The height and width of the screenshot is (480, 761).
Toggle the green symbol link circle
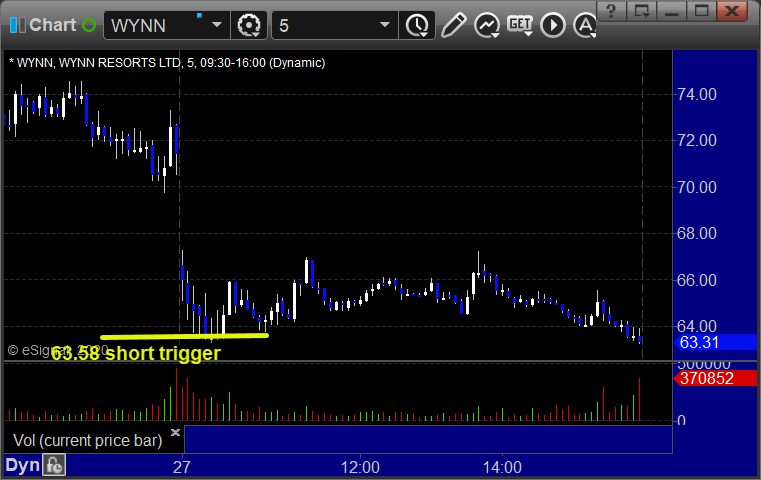(x=89, y=25)
